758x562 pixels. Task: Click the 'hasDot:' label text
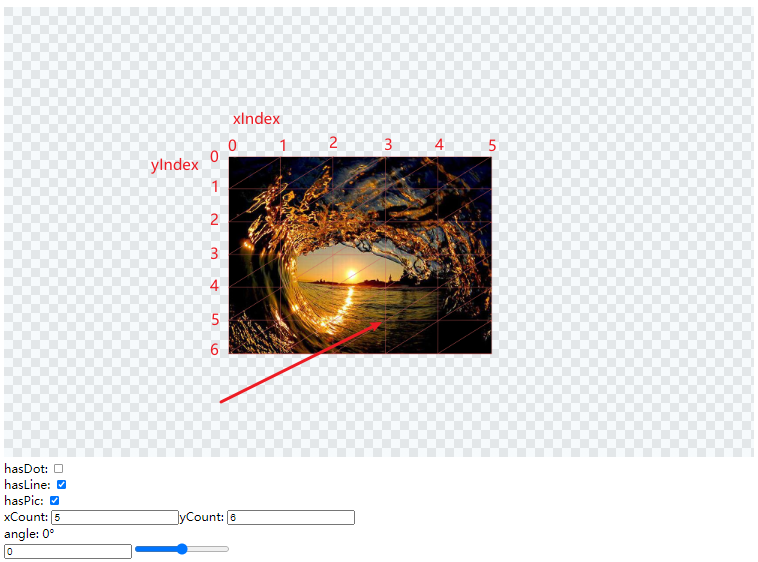point(26,469)
